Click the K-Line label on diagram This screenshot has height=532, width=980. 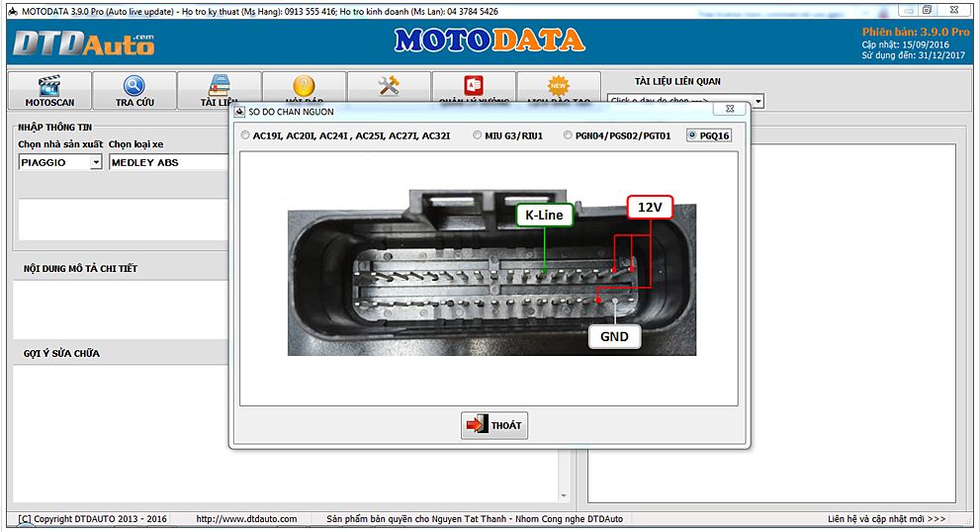[x=544, y=215]
